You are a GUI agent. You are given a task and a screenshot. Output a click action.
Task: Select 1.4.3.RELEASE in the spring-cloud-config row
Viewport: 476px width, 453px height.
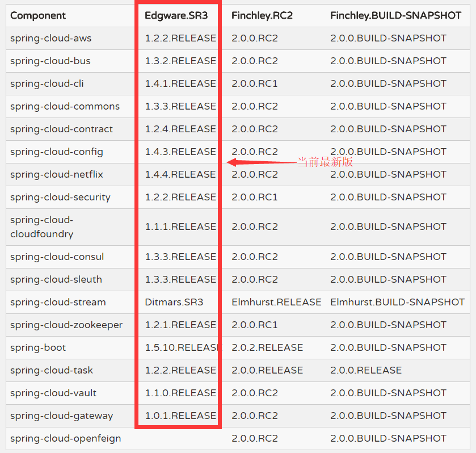pos(180,152)
